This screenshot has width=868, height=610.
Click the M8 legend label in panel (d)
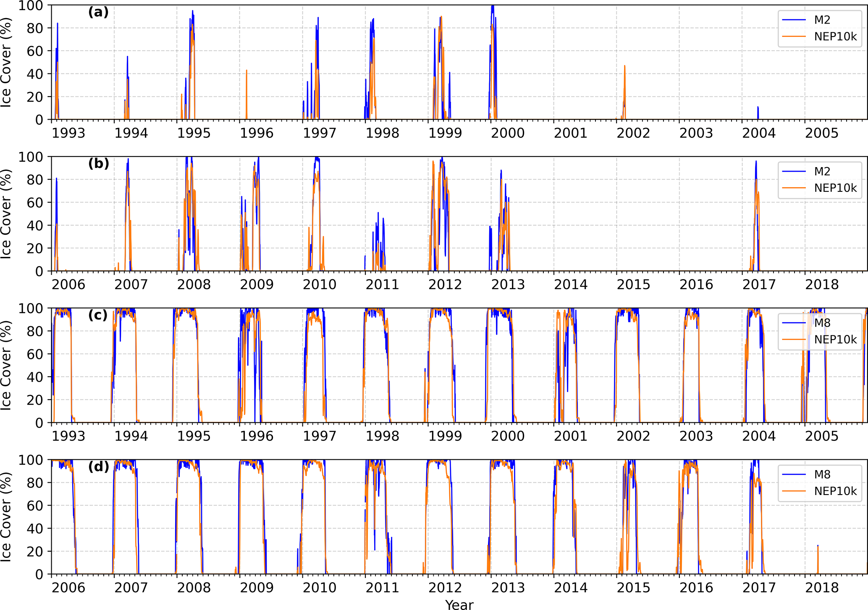pos(822,474)
